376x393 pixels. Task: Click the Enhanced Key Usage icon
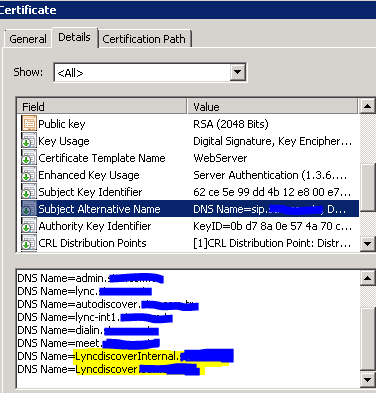coord(29,175)
